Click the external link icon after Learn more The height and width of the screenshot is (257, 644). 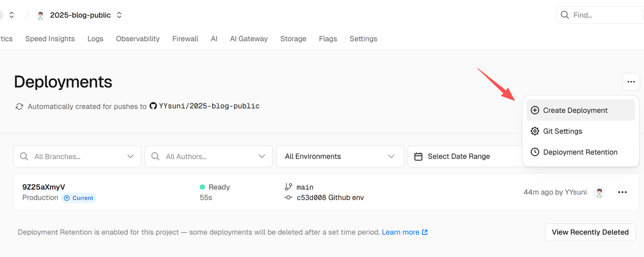[425, 232]
